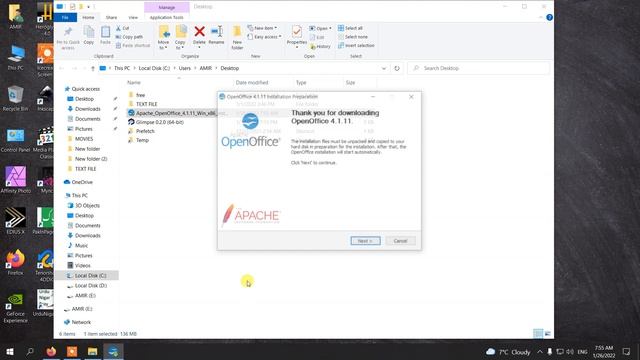Image resolution: width=640 pixels, height=360 pixels.
Task: Select the Apache_OpenOffice_4.1.11 installer file
Action: click(177, 113)
